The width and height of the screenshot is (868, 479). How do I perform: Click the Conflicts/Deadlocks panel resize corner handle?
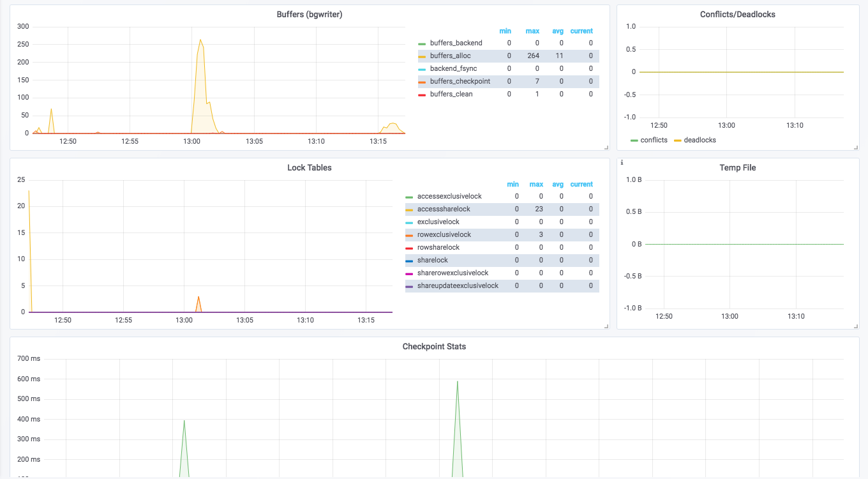[x=856, y=148]
